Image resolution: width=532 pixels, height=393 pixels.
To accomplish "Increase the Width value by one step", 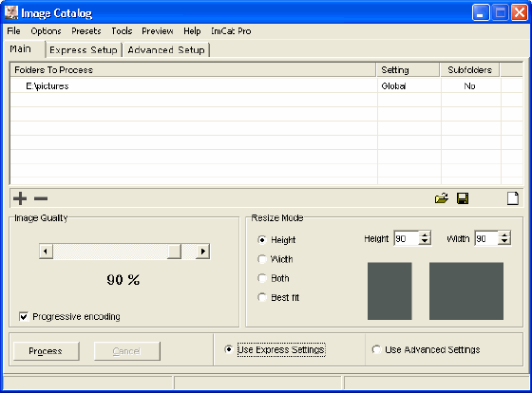I will [x=504, y=234].
